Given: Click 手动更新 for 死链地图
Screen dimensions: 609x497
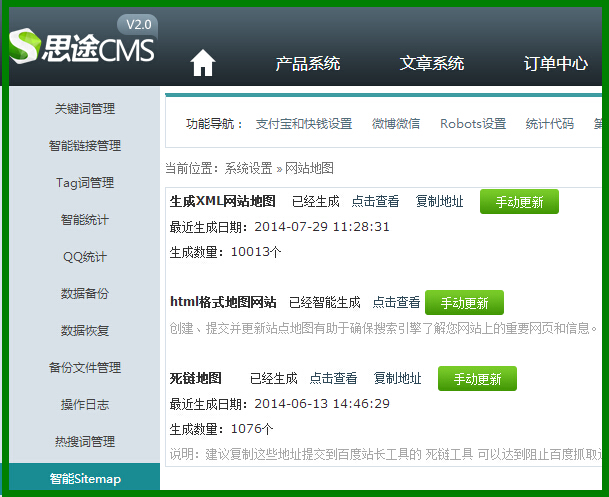Looking at the screenshot, I should coord(477,379).
